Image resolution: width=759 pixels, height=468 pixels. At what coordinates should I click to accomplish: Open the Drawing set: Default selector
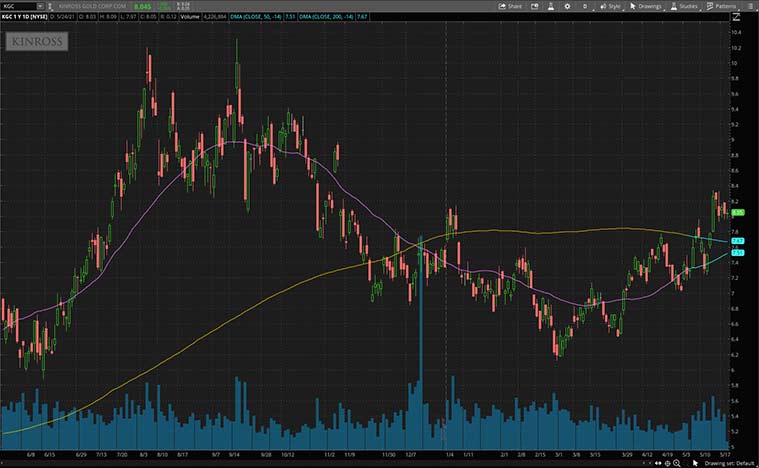(x=730, y=463)
